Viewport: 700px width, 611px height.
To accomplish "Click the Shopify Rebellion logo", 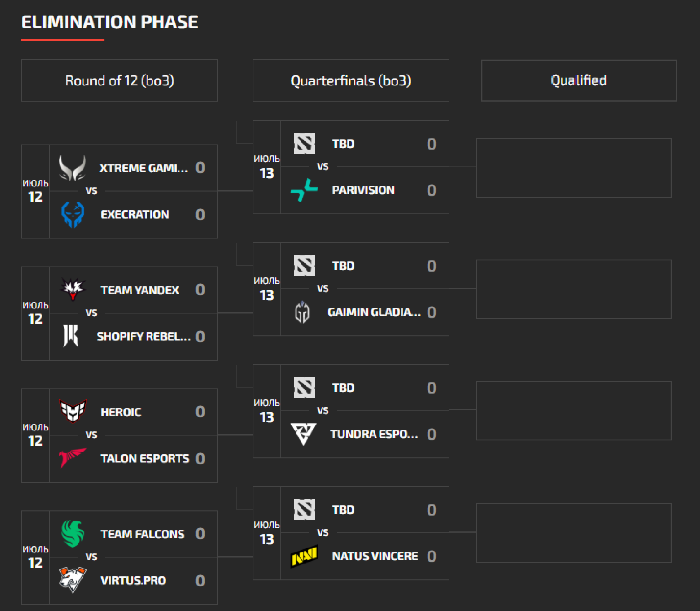I will pos(71,336).
